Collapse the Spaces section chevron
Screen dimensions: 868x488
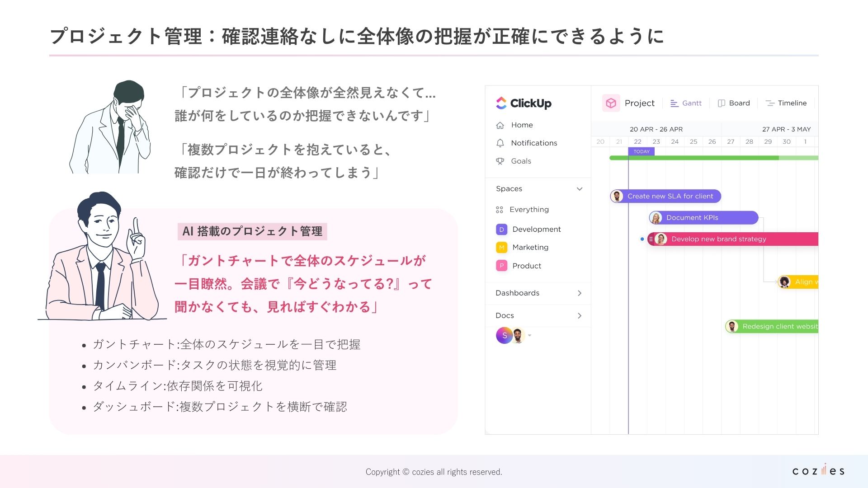pos(580,189)
